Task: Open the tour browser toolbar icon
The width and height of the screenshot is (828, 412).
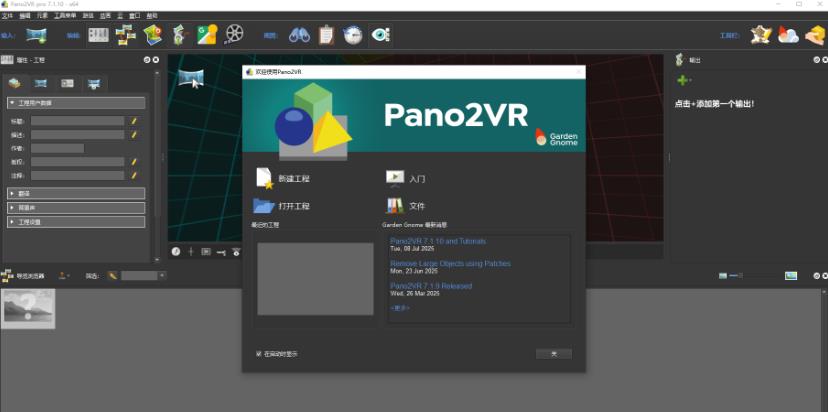Action: click(126, 35)
